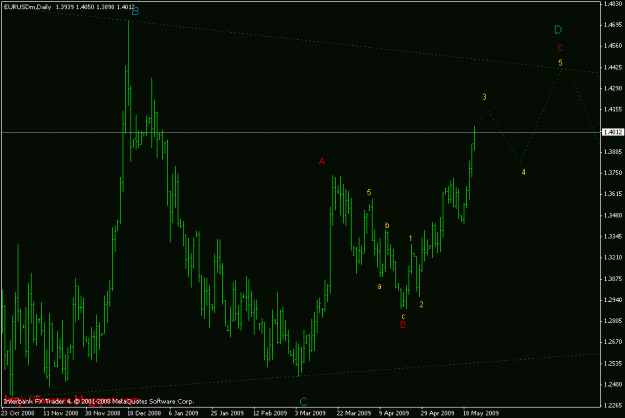Select the yellow wave label 4
Viewport: 625px width, 418px height.
tap(523, 172)
